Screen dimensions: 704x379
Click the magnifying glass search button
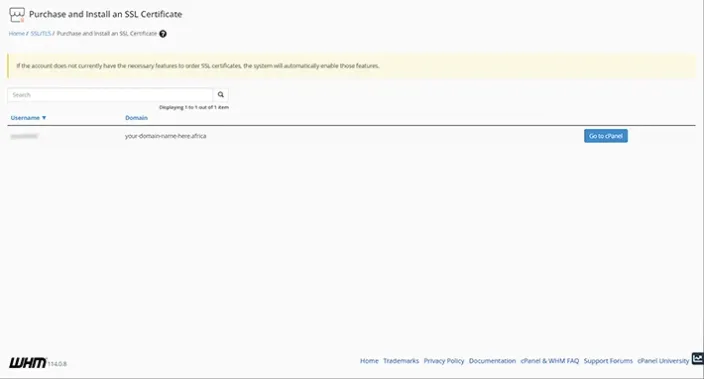(x=220, y=95)
